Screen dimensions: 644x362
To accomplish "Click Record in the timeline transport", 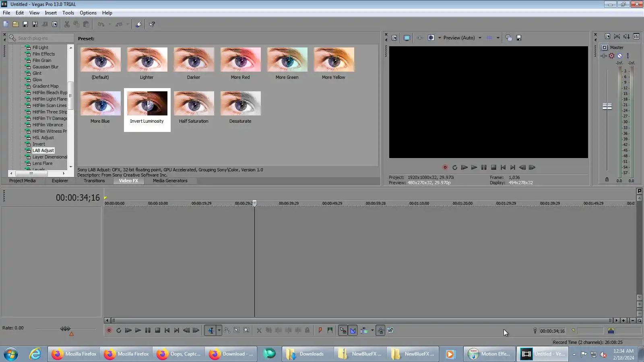I will (109, 331).
